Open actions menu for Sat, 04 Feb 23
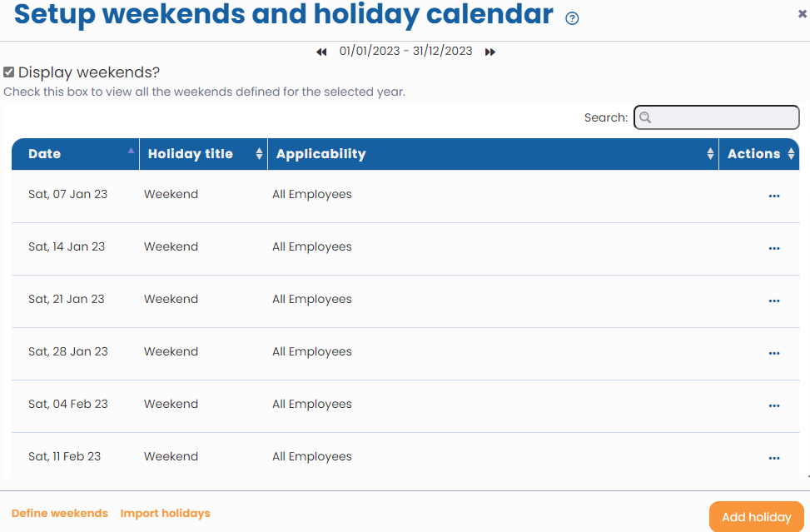 coord(774,406)
